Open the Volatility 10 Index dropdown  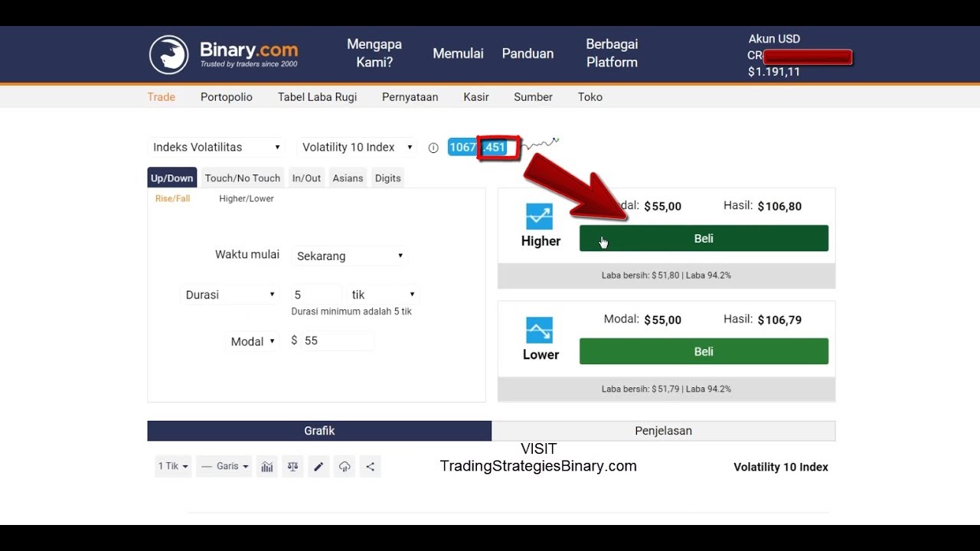357,147
